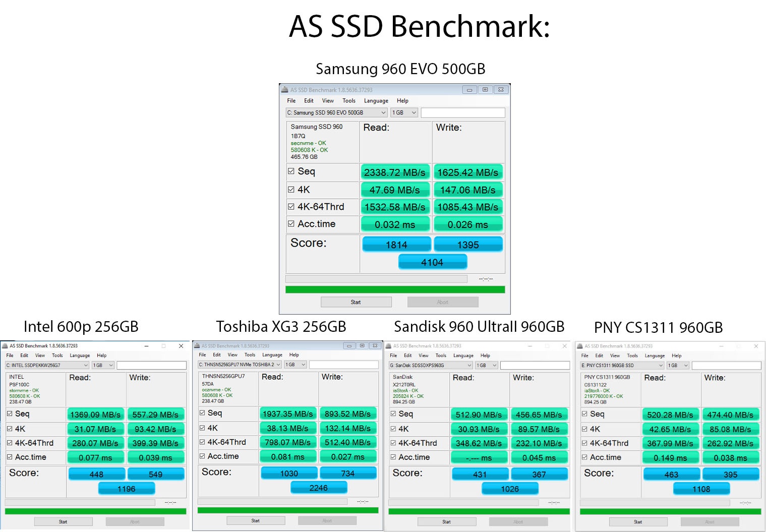Click the 512.90 MB/s result in the SanDisk window
The width and height of the screenshot is (766, 532).
point(479,415)
